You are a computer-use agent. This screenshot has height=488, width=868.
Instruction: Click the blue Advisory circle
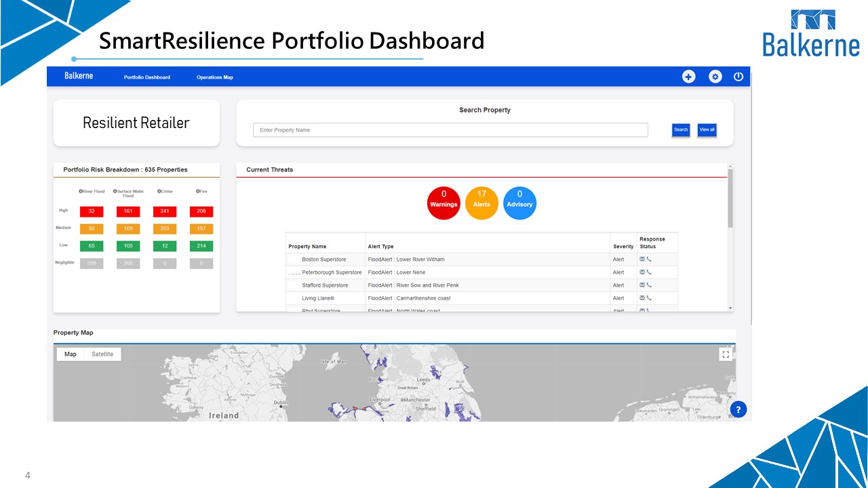click(519, 203)
